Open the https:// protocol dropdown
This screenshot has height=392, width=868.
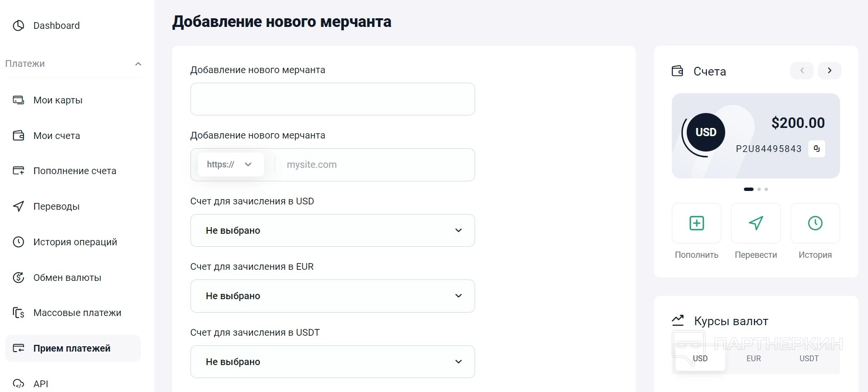point(230,164)
